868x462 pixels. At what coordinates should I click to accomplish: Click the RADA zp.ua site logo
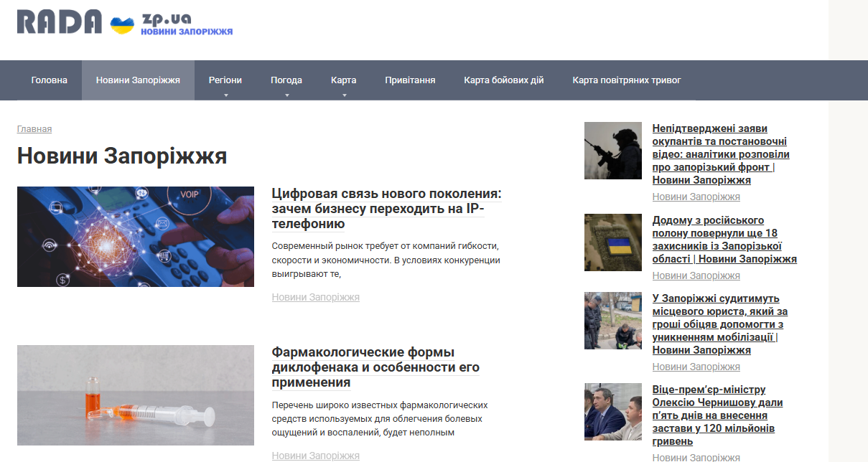(125, 23)
